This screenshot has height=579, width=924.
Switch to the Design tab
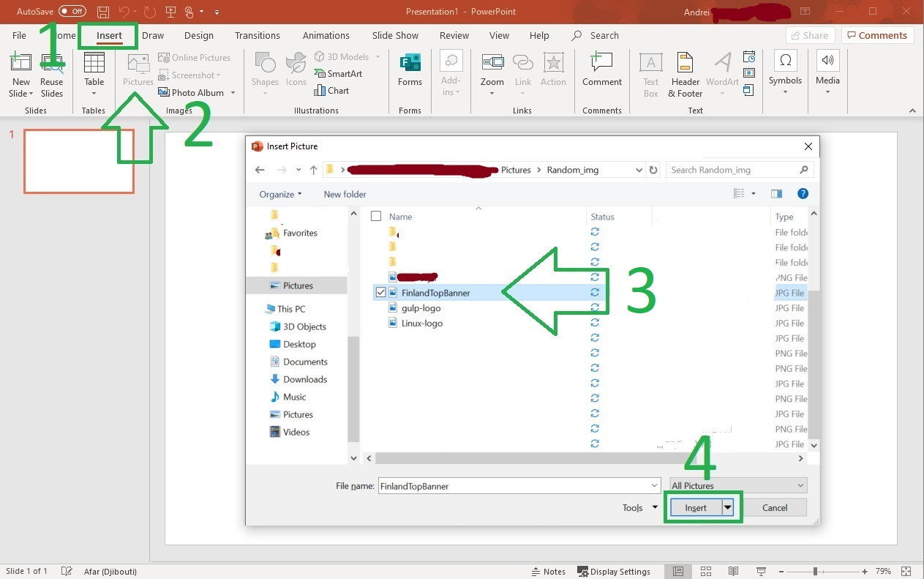(x=199, y=35)
